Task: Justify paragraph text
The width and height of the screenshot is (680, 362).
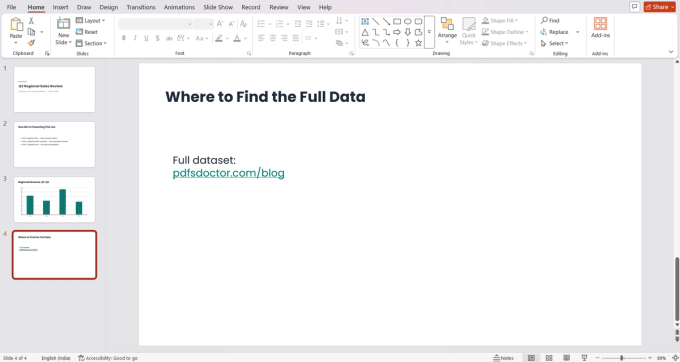Action: (x=296, y=38)
